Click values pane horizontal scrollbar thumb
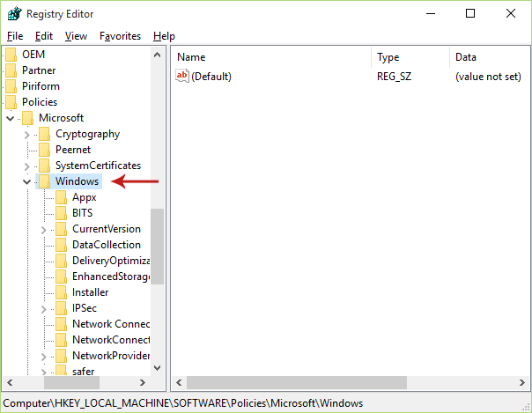Viewport: 532px width, 413px height. point(297,382)
